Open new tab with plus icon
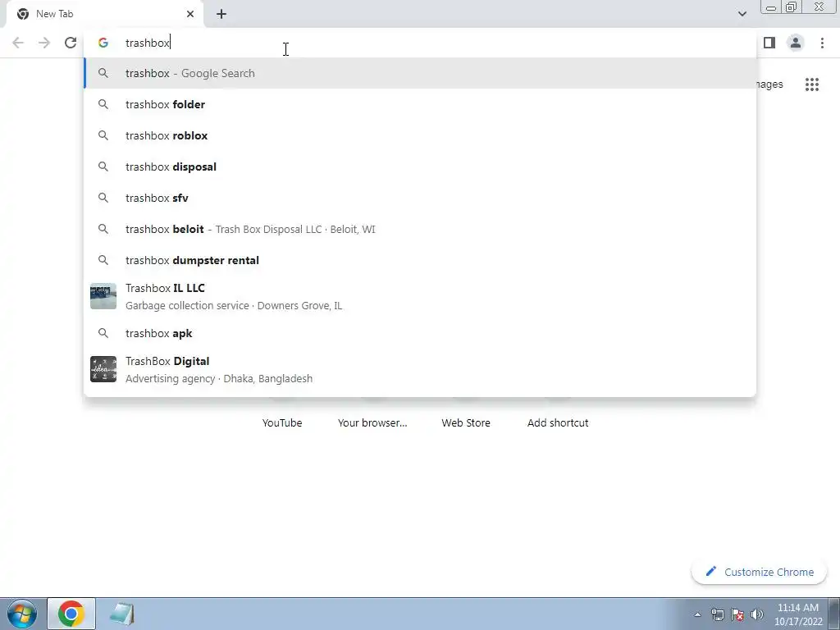 pos(221,14)
